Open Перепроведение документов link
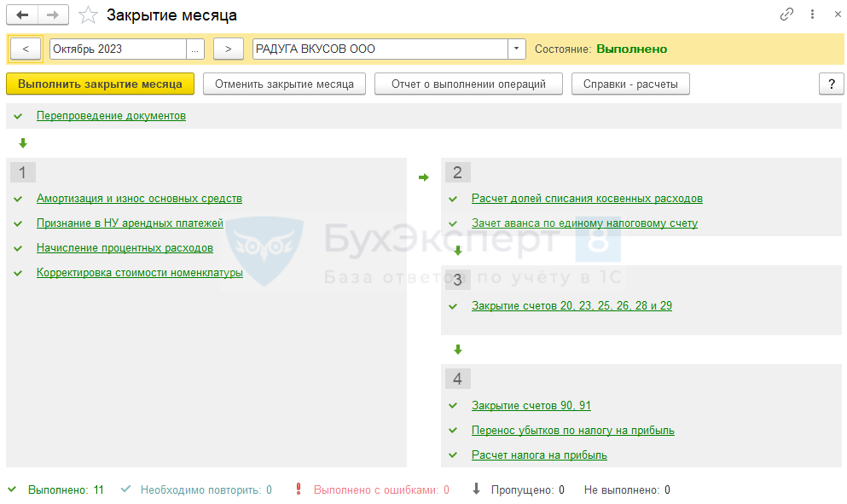Image resolution: width=847 pixels, height=504 pixels. pos(111,115)
